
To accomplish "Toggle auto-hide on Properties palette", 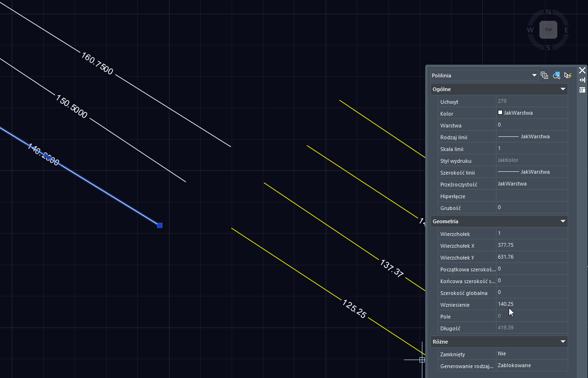I will click(582, 80).
